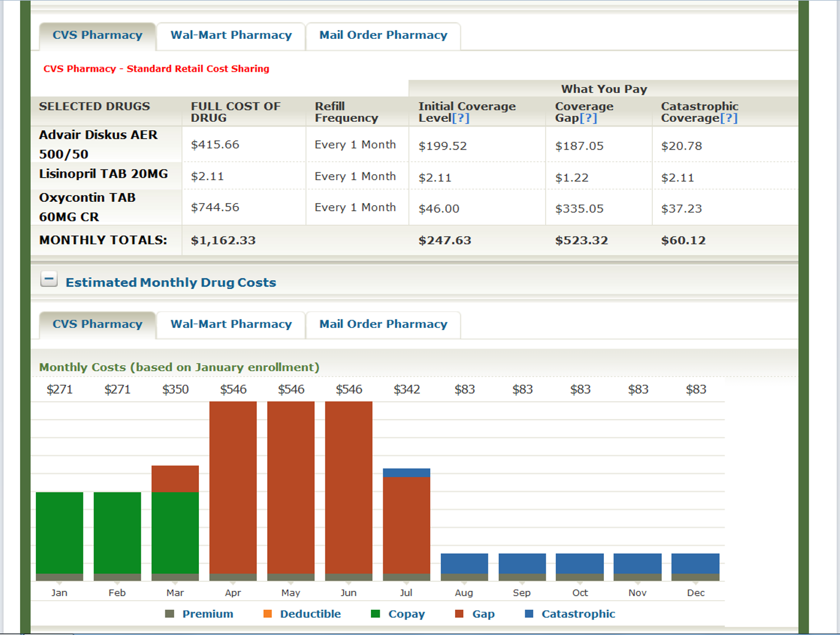Click the green Copay legend swatch
840x635 pixels.
point(376,614)
